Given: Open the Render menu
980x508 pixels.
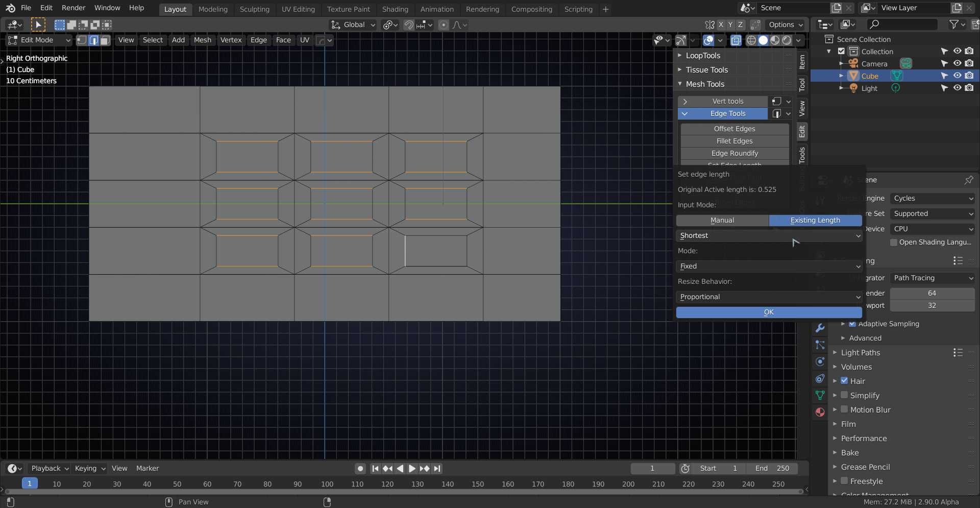Looking at the screenshot, I should [73, 8].
